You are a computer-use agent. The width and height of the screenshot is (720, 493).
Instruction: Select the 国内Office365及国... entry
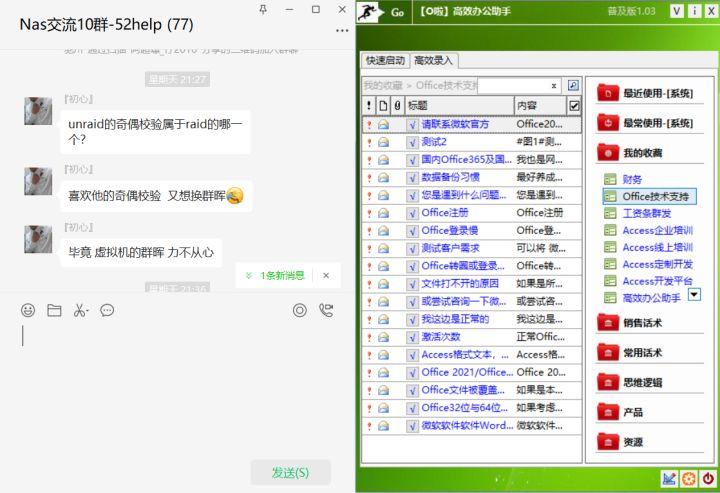(467, 160)
